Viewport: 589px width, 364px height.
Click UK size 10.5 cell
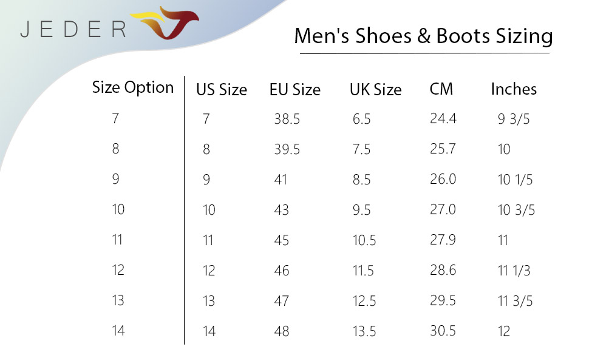[364, 241]
